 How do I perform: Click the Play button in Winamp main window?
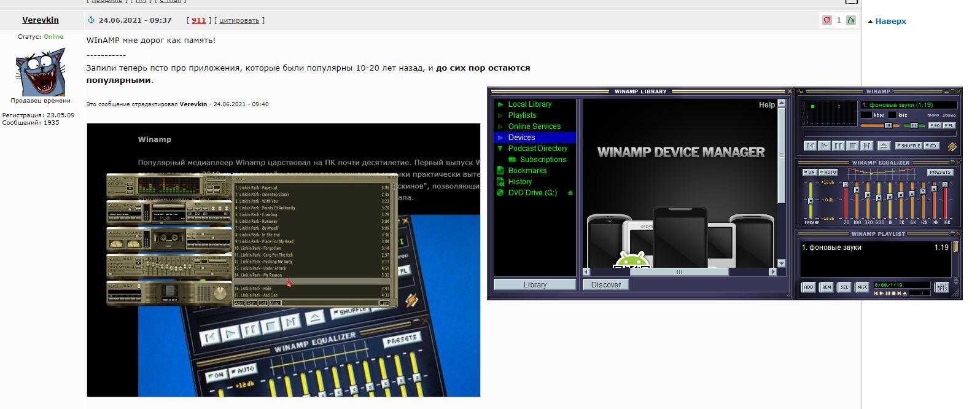click(x=825, y=146)
